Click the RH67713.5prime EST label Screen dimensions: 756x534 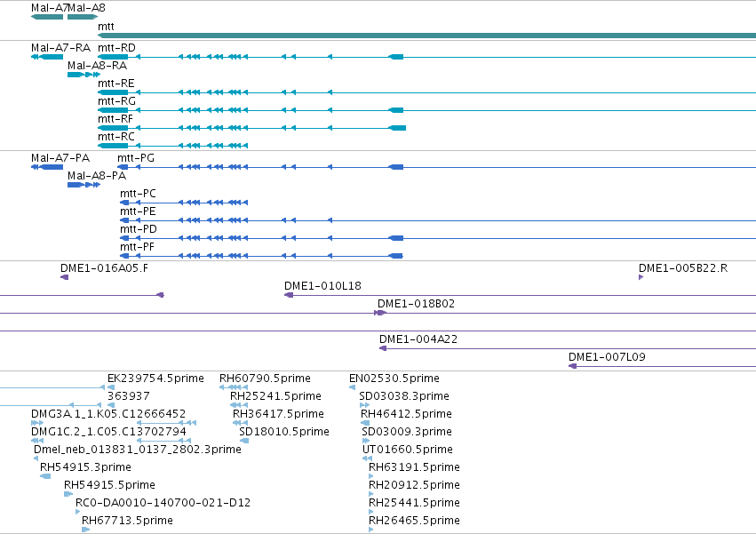[x=127, y=522]
